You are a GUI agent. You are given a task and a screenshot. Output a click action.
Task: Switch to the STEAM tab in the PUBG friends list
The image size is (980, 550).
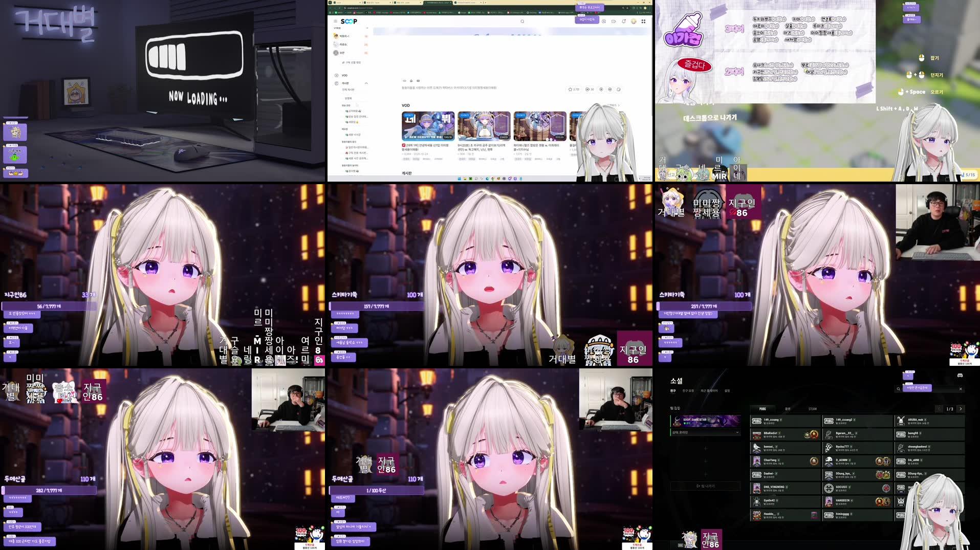(x=812, y=409)
